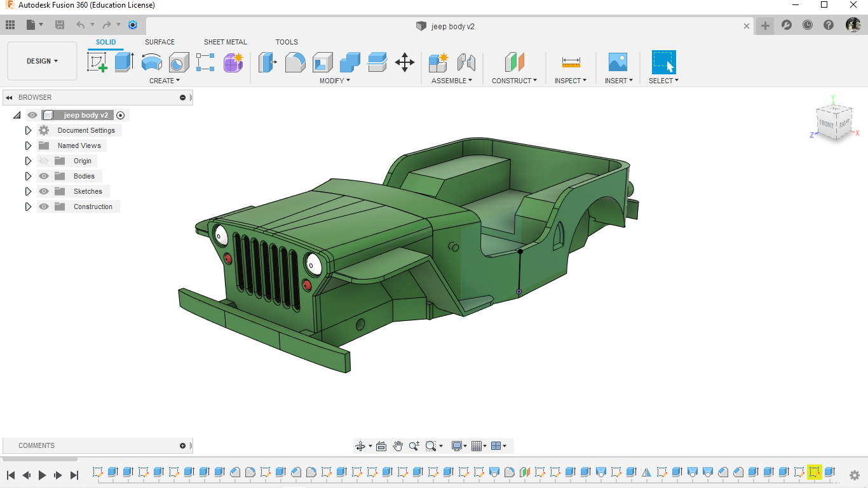Image resolution: width=868 pixels, height=488 pixels.
Task: Open the INSERT dropdown menu
Action: pos(618,81)
